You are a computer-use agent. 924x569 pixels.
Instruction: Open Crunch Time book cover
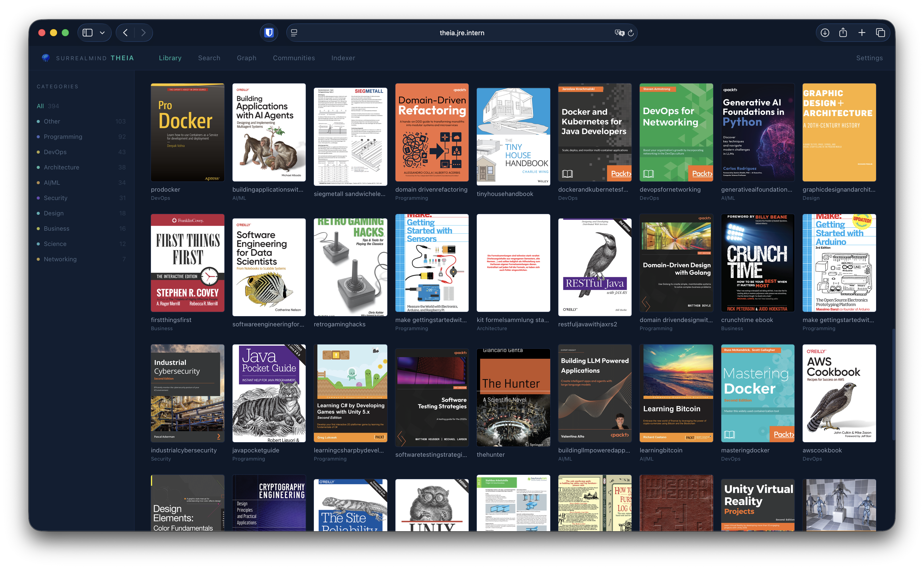tap(758, 263)
